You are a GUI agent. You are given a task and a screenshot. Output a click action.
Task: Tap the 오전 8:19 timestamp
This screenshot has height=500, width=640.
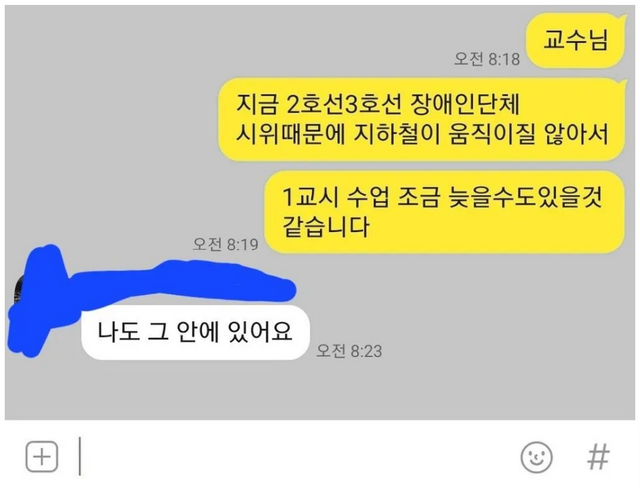tap(225, 244)
